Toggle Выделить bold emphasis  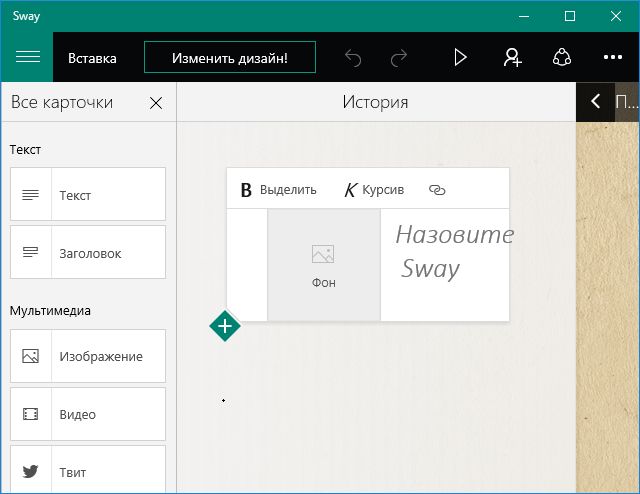(278, 189)
